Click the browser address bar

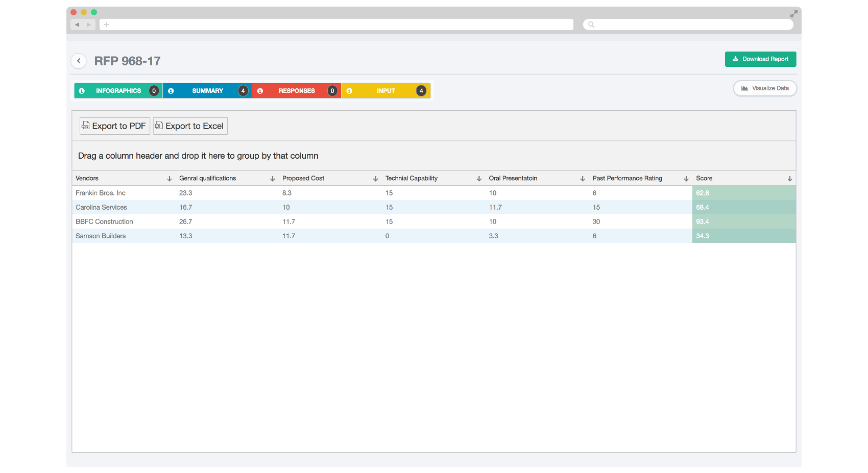(336, 24)
